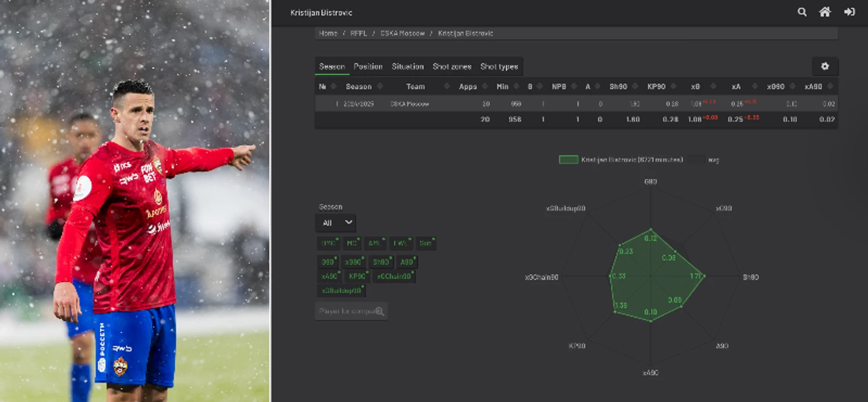Toggle the Sh90 metric tag
The width and height of the screenshot is (868, 402).
(x=382, y=262)
